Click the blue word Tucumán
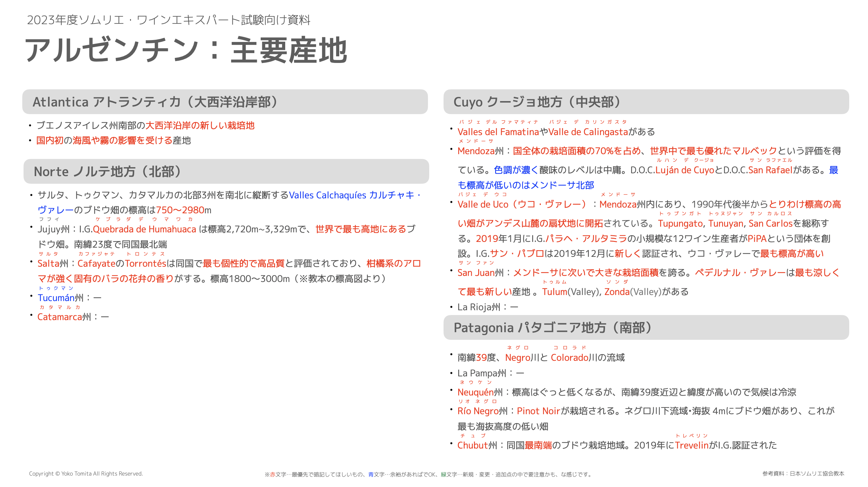The height and width of the screenshot is (487, 868). (x=56, y=298)
